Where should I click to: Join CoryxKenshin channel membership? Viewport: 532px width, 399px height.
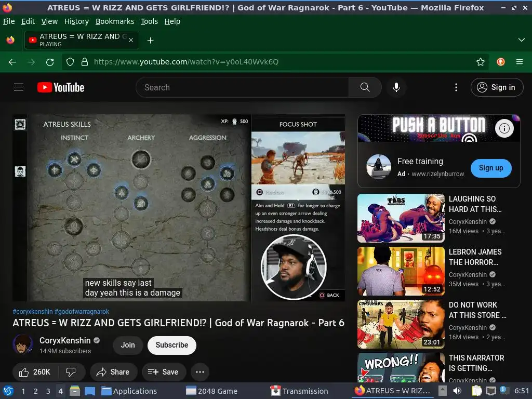coord(128,345)
